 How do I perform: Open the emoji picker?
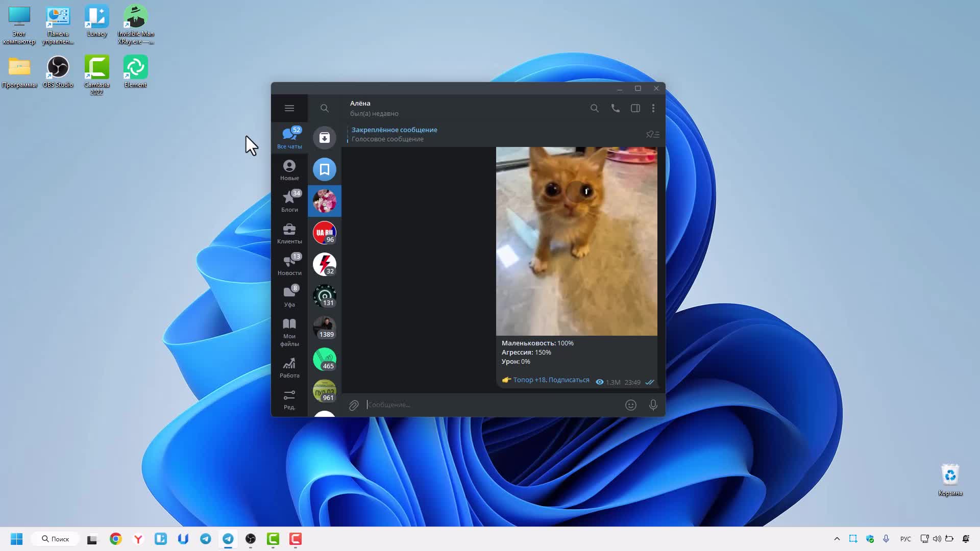tap(631, 405)
